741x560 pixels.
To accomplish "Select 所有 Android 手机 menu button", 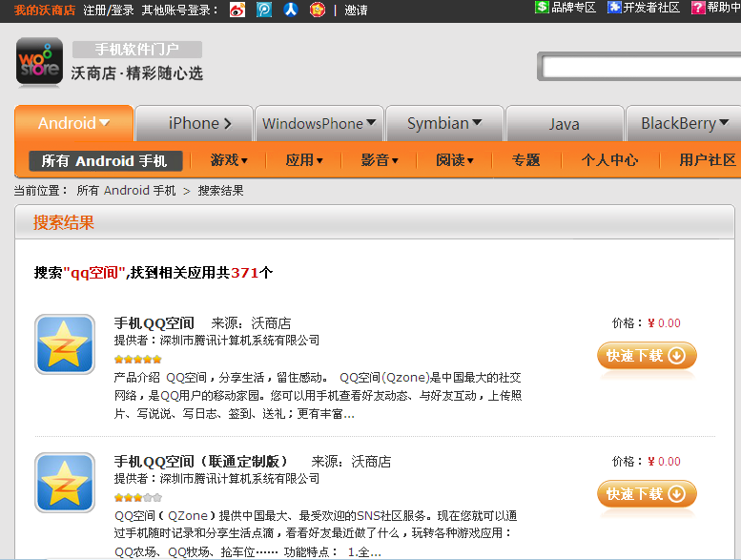I will pos(106,160).
